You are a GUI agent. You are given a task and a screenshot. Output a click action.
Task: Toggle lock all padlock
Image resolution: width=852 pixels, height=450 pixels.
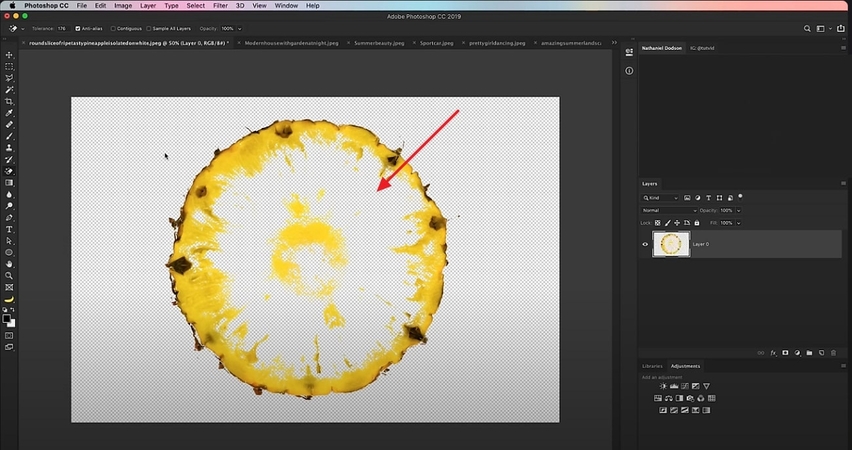pos(697,223)
